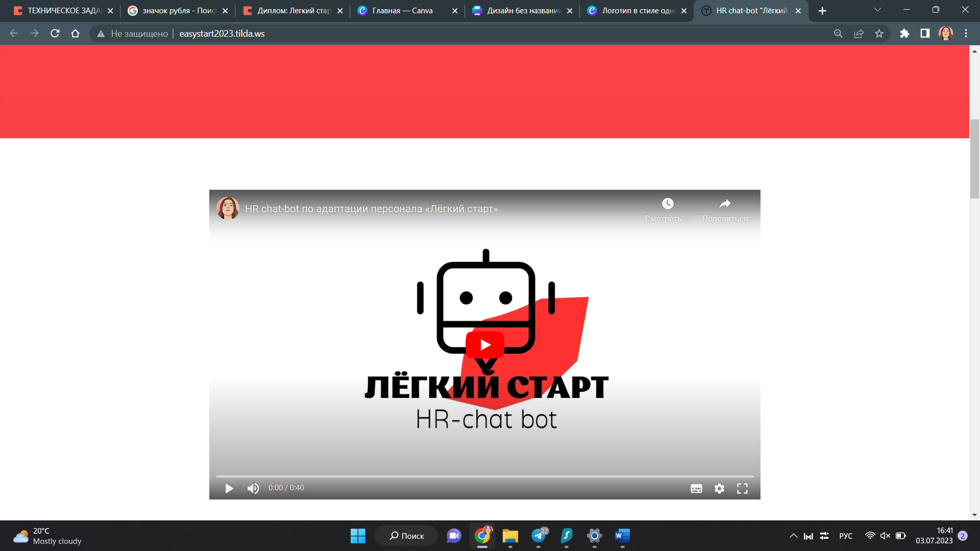Toggle subtitles on the video player
This screenshot has width=980, height=551.
click(696, 488)
